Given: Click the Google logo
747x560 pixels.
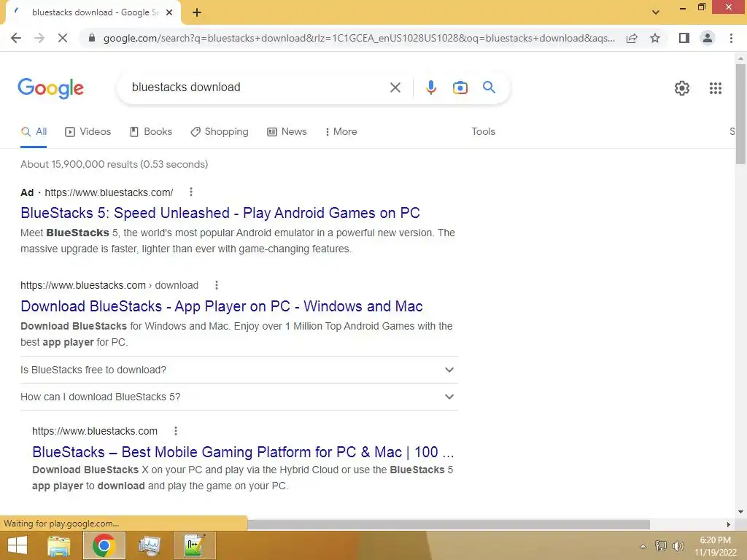Looking at the screenshot, I should tap(51, 88).
